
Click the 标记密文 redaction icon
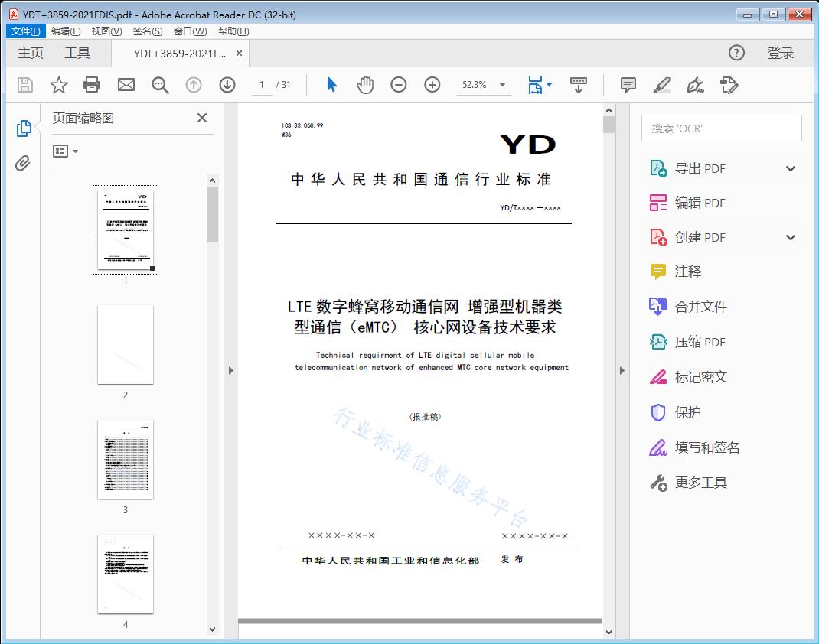658,376
